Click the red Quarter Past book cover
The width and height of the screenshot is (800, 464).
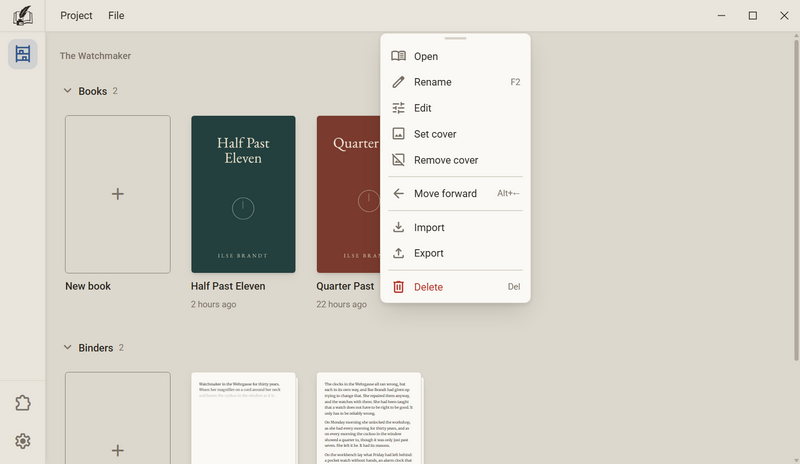pos(348,194)
